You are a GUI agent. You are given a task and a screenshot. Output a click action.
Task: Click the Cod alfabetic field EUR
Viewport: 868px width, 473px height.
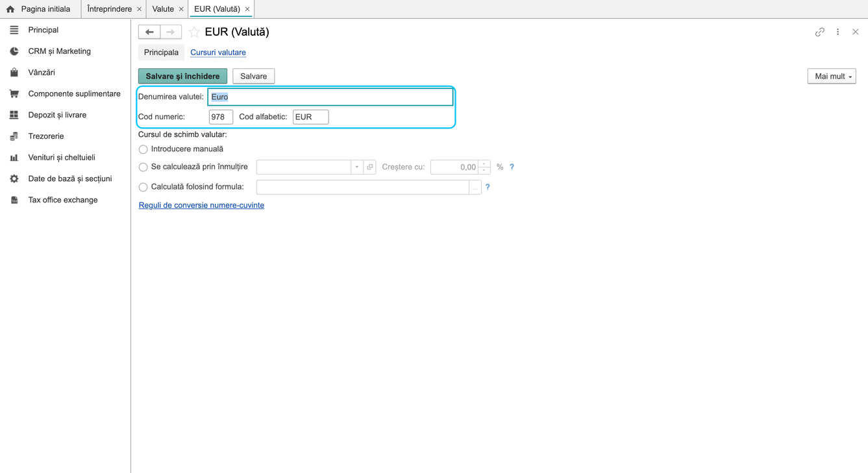point(310,117)
